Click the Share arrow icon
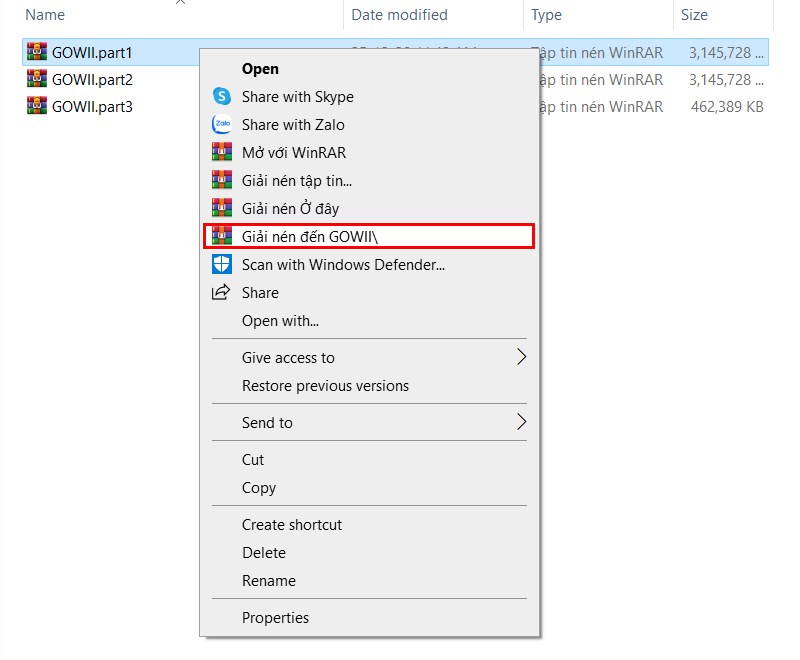The height and width of the screenshot is (660, 800). click(221, 293)
